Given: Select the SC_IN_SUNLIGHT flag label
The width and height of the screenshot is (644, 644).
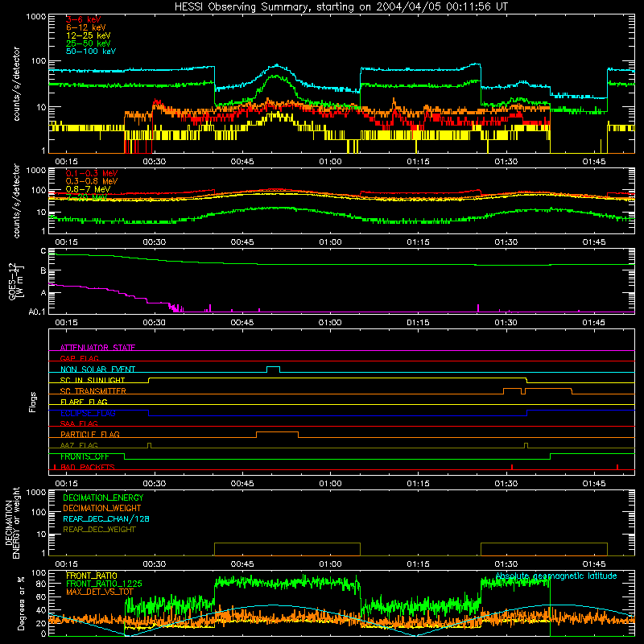Looking at the screenshot, I should pos(93,380).
